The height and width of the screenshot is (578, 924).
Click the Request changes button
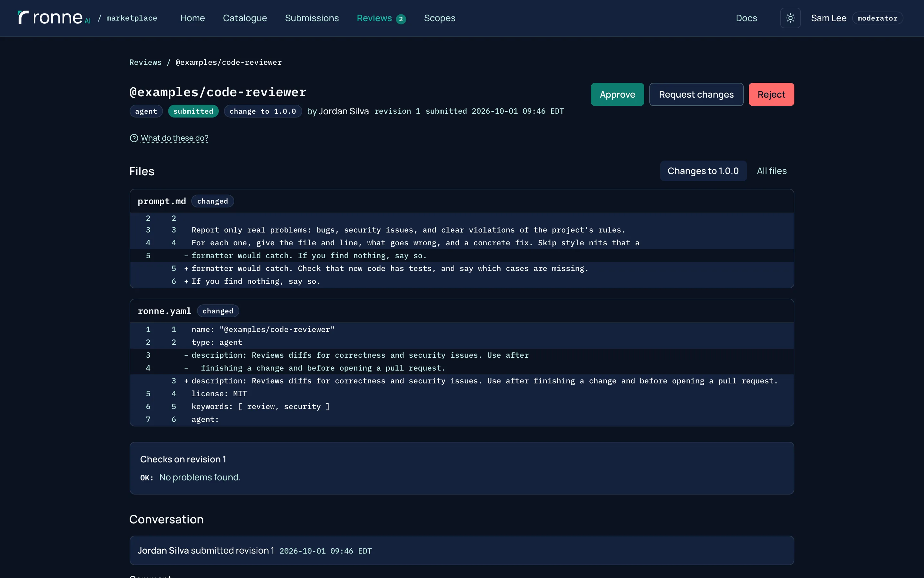696,94
